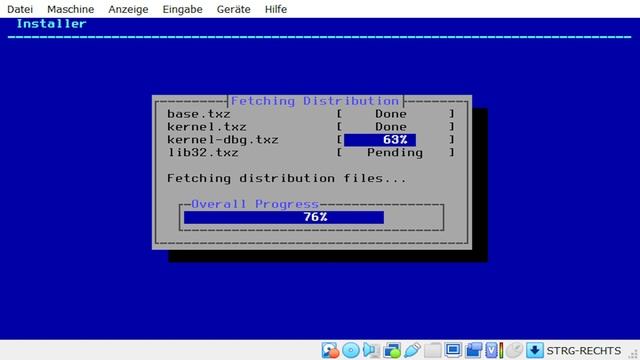Viewport: 640px width, 360px height.
Task: Click the 'Fetching distribution files...' message
Action: 287,178
